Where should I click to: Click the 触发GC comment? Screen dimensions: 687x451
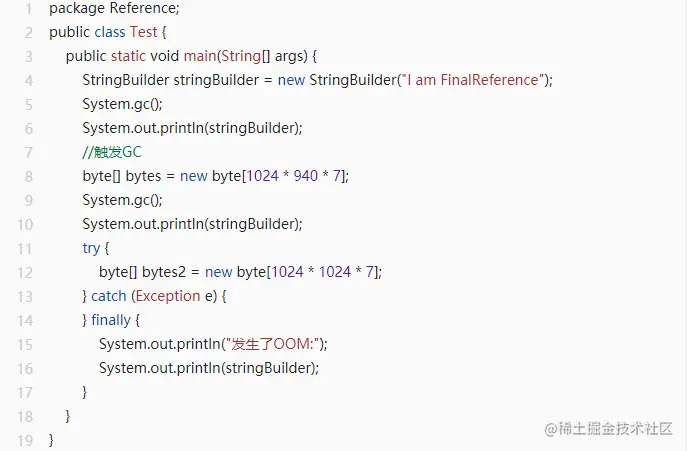click(113, 152)
